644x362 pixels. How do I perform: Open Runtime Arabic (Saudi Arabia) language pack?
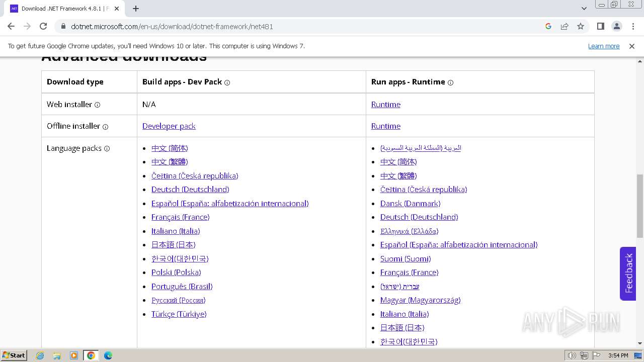[421, 148]
